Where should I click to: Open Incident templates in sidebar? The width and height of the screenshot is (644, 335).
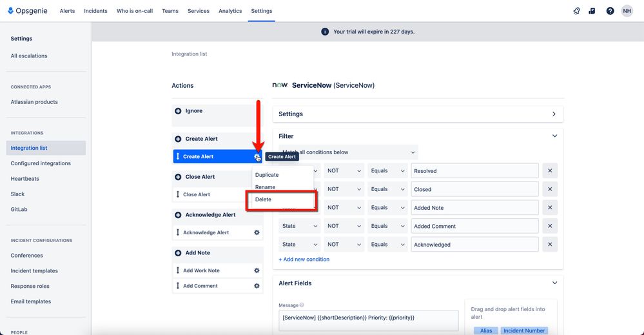click(34, 271)
